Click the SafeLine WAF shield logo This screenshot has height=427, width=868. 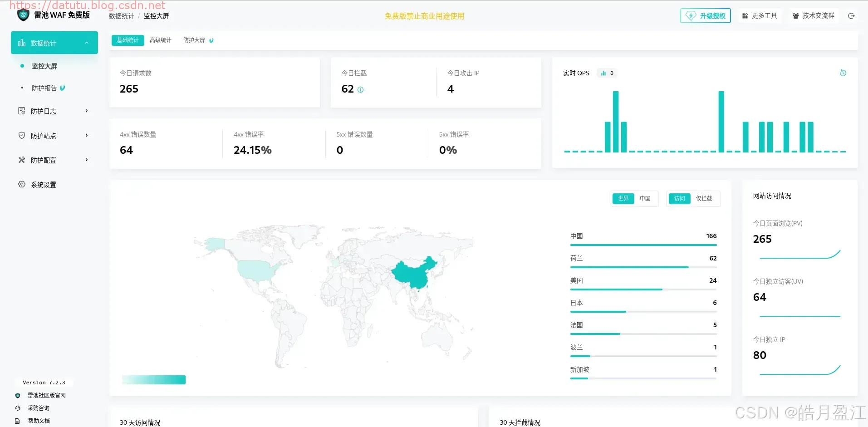(23, 15)
